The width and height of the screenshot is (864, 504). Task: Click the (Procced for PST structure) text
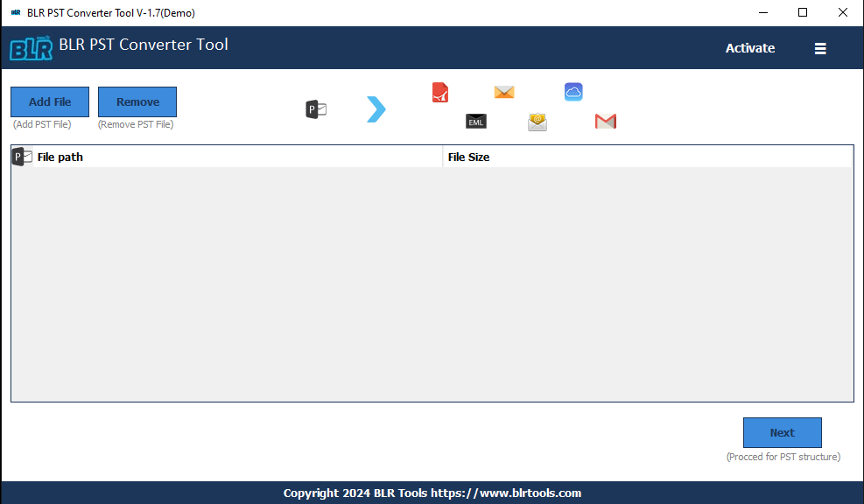coord(783,457)
